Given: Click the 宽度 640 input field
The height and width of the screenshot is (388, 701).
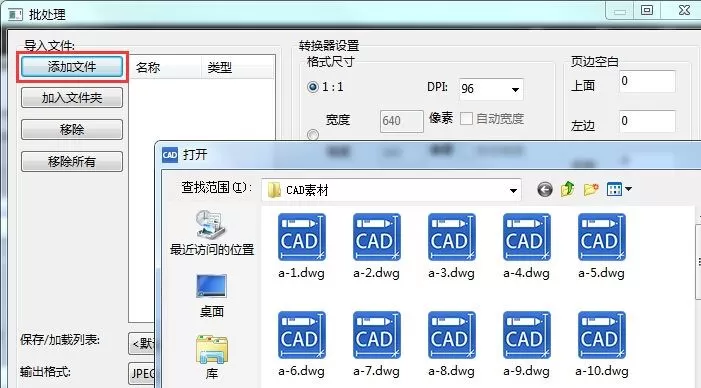Looking at the screenshot, I should coord(401,121).
